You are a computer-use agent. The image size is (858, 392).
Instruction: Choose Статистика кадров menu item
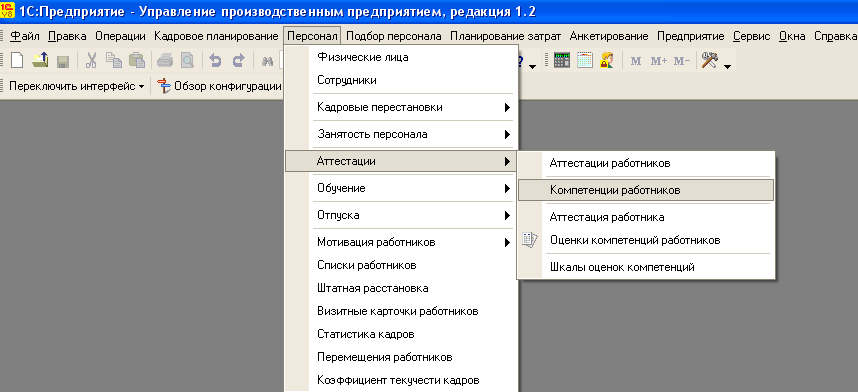400,334
